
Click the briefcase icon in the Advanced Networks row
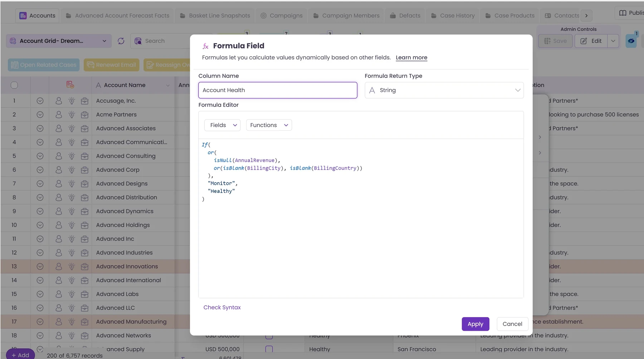84,335
